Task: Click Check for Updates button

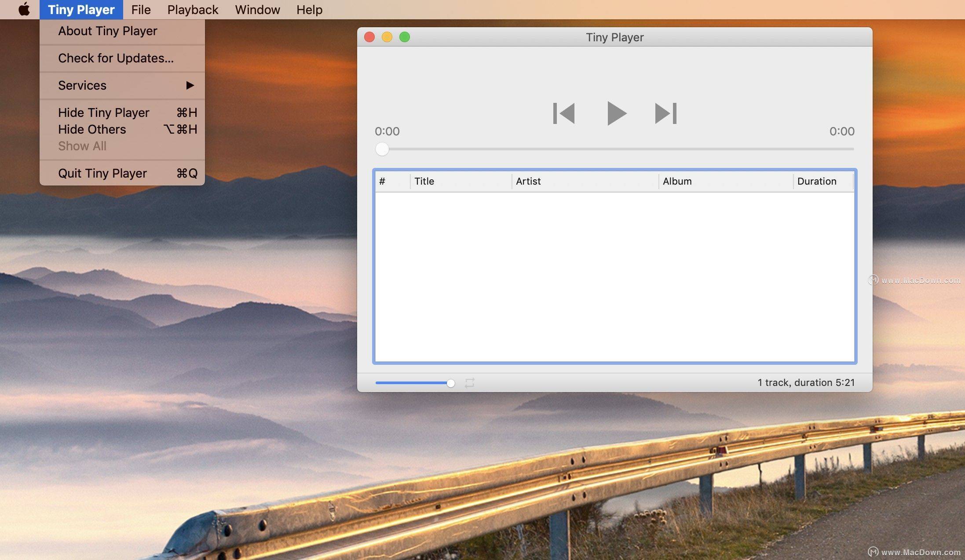Action: [x=116, y=58]
